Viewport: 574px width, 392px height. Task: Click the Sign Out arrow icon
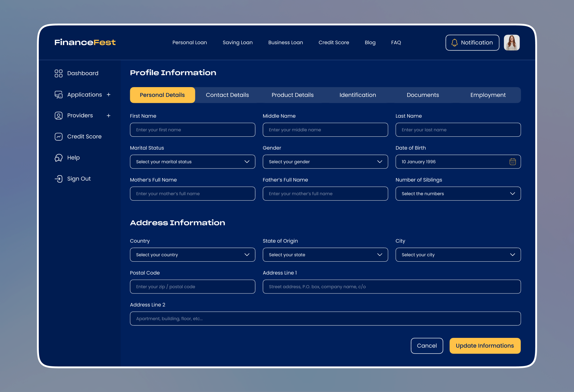coord(58,179)
